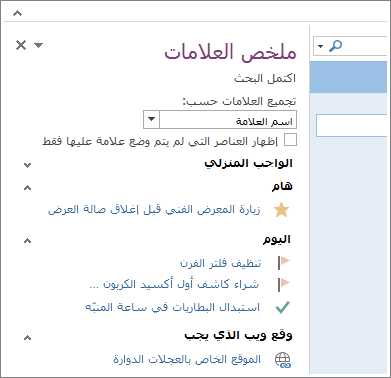Open the task pane options arrow
The height and width of the screenshot is (378, 391).
pyautogui.click(x=39, y=45)
